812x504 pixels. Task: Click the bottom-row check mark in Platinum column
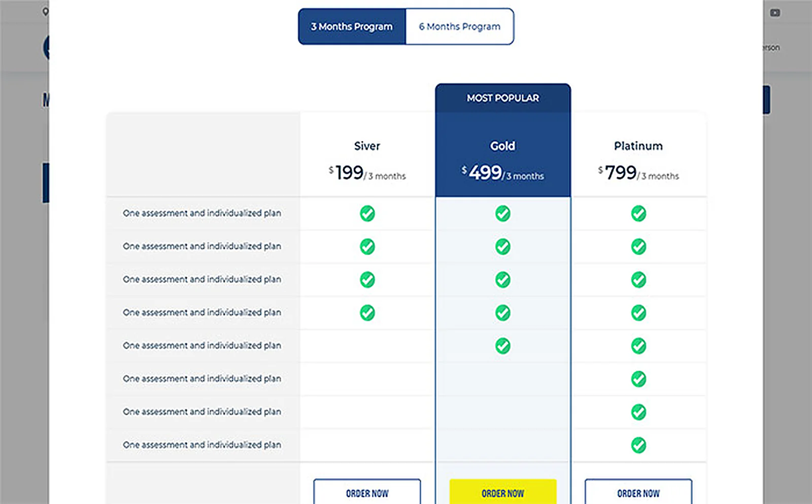(638, 445)
